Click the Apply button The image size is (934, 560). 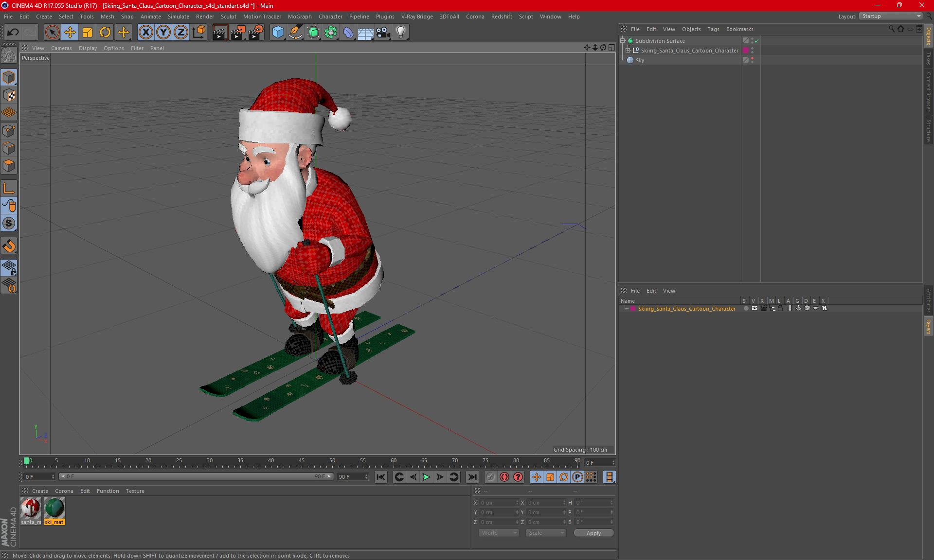593,533
